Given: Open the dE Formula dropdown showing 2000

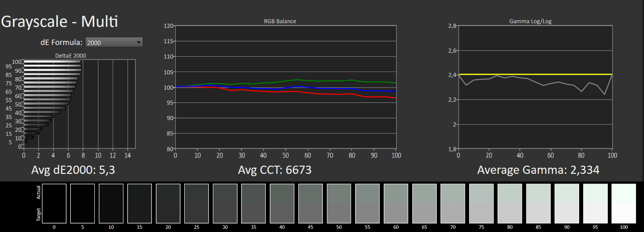Looking at the screenshot, I should pos(114,42).
